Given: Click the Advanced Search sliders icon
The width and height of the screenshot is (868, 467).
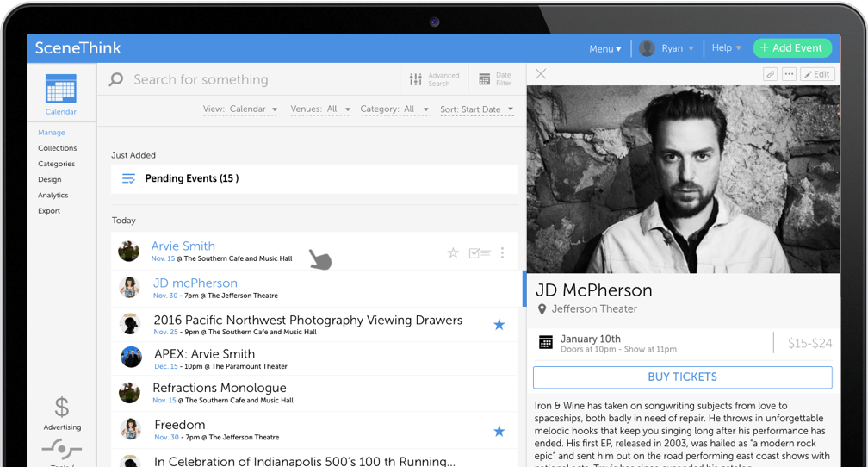Looking at the screenshot, I should [x=416, y=79].
